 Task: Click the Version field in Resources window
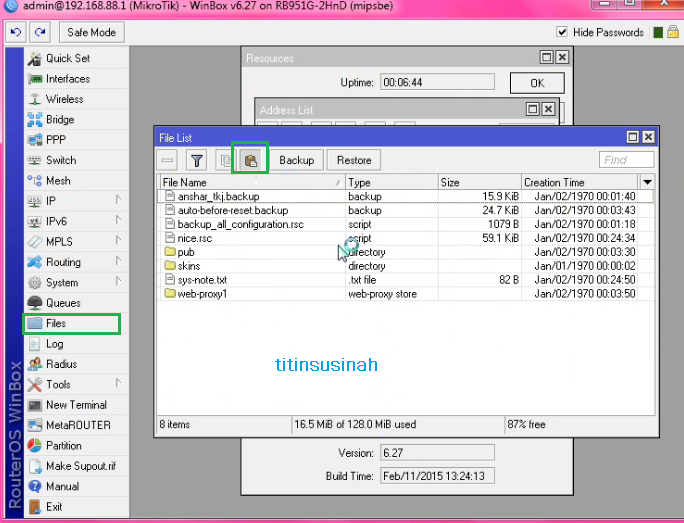point(437,453)
